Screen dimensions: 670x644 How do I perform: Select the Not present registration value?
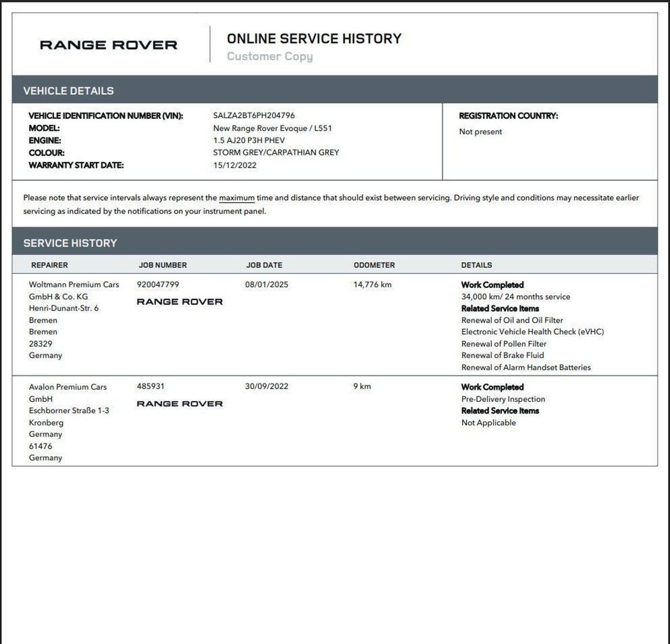[x=480, y=132]
